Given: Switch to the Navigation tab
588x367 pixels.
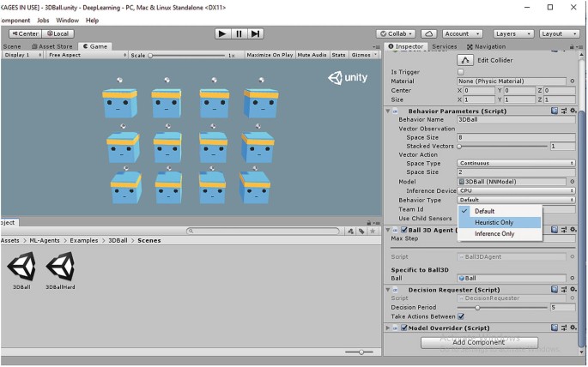Looking at the screenshot, I should pyautogui.click(x=487, y=46).
